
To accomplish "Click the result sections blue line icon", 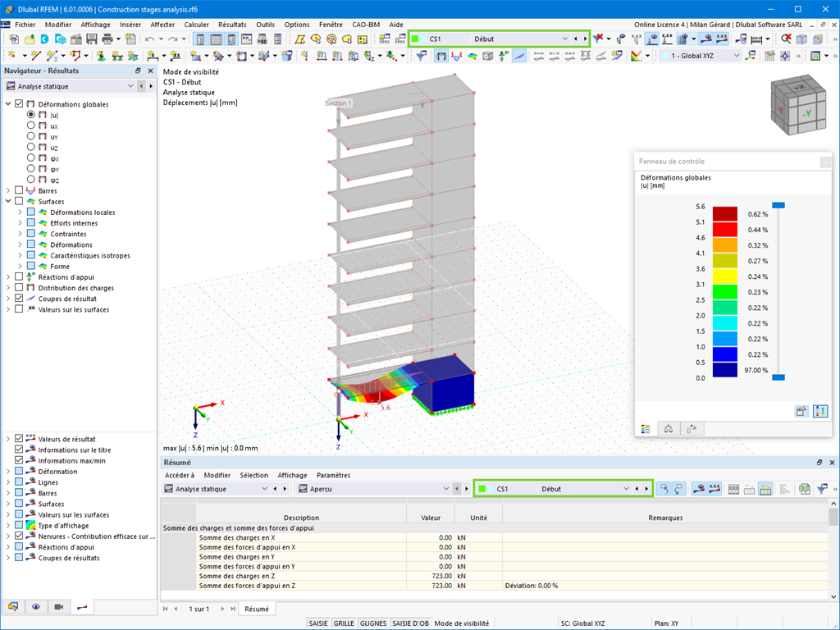I will [x=519, y=56].
